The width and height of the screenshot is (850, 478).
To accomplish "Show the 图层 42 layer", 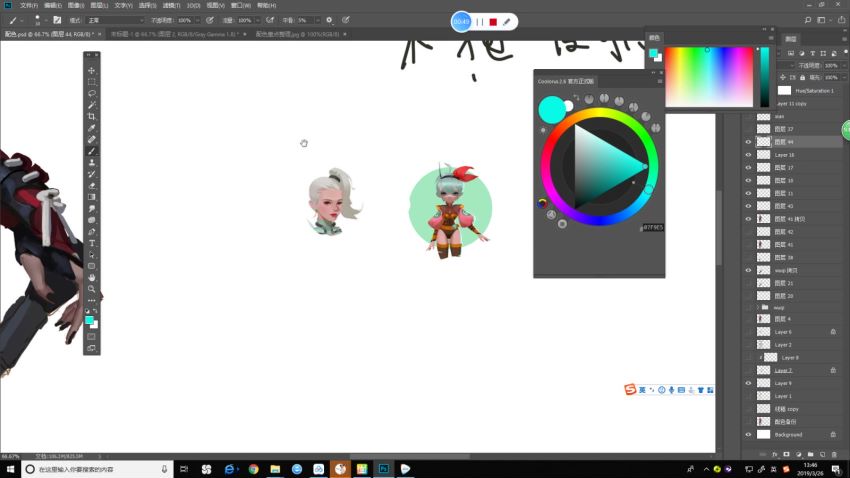I will 749,232.
